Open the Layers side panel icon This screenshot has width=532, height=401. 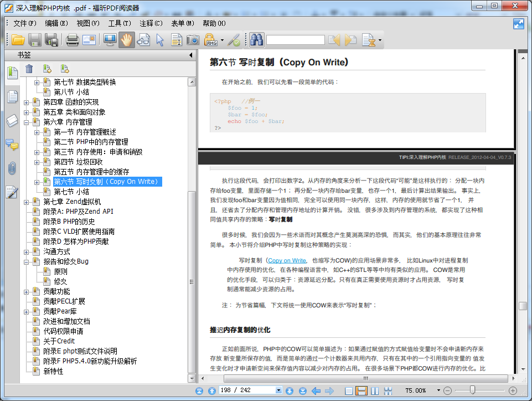pyautogui.click(x=12, y=121)
